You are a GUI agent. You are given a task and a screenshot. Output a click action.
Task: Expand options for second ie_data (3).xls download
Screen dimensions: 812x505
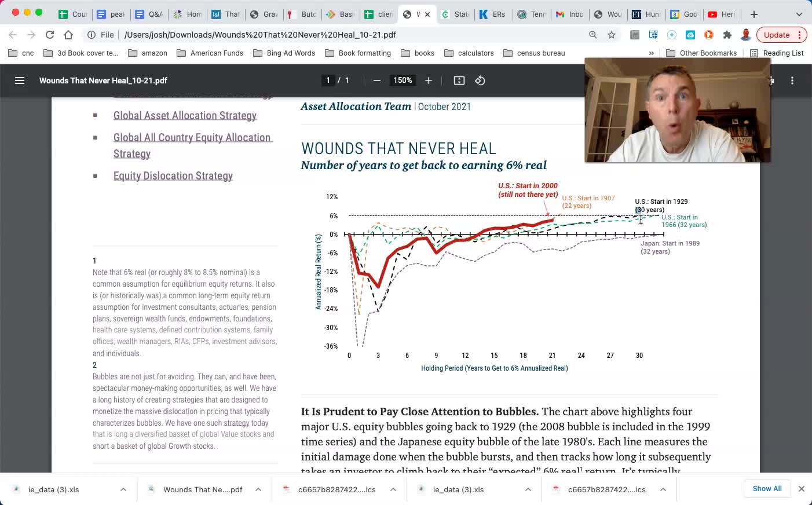tap(528, 489)
